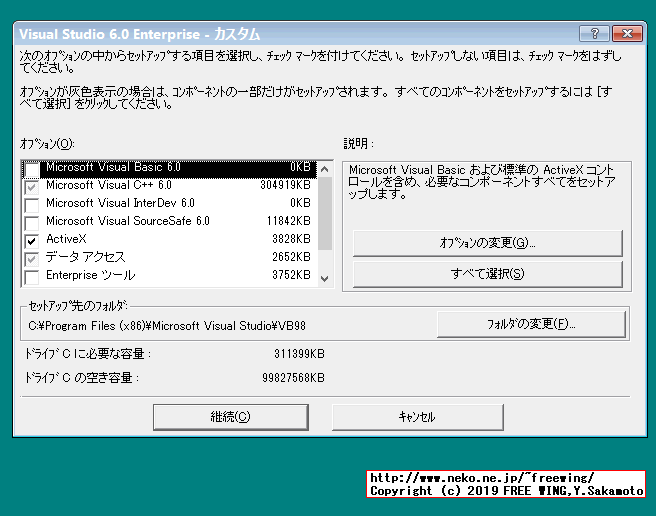The image size is (656, 516).
Task: Click the help question mark title bar icon
Action: (594, 33)
